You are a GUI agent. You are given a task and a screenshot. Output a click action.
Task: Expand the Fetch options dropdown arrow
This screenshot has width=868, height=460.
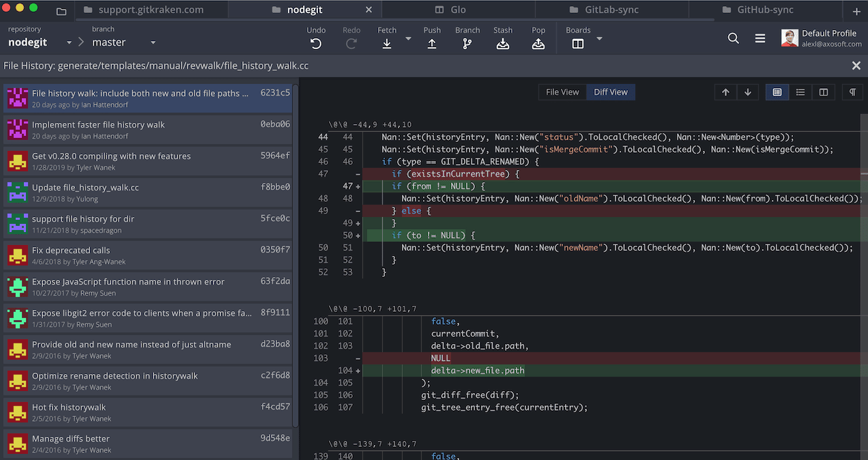[x=409, y=39]
